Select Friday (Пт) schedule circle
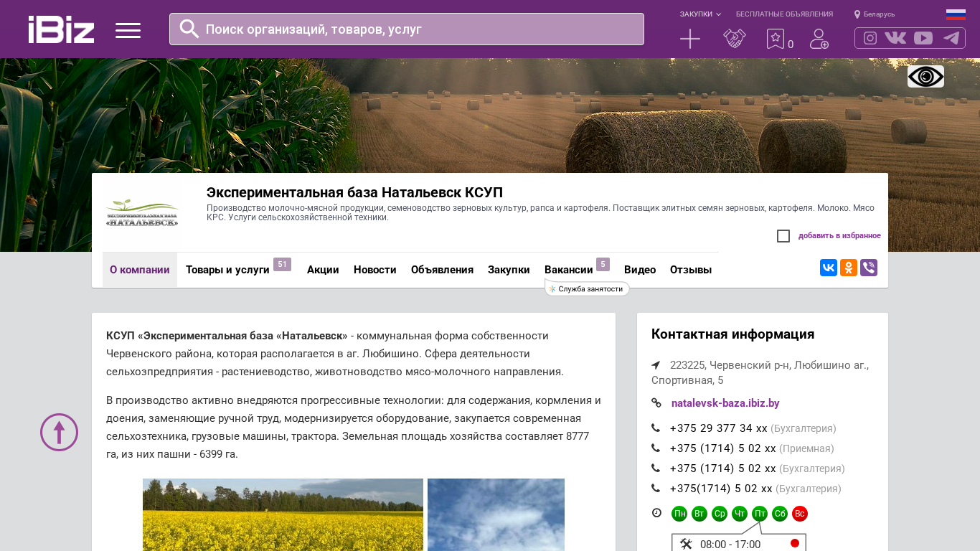Image resolution: width=980 pixels, height=551 pixels. 760,514
